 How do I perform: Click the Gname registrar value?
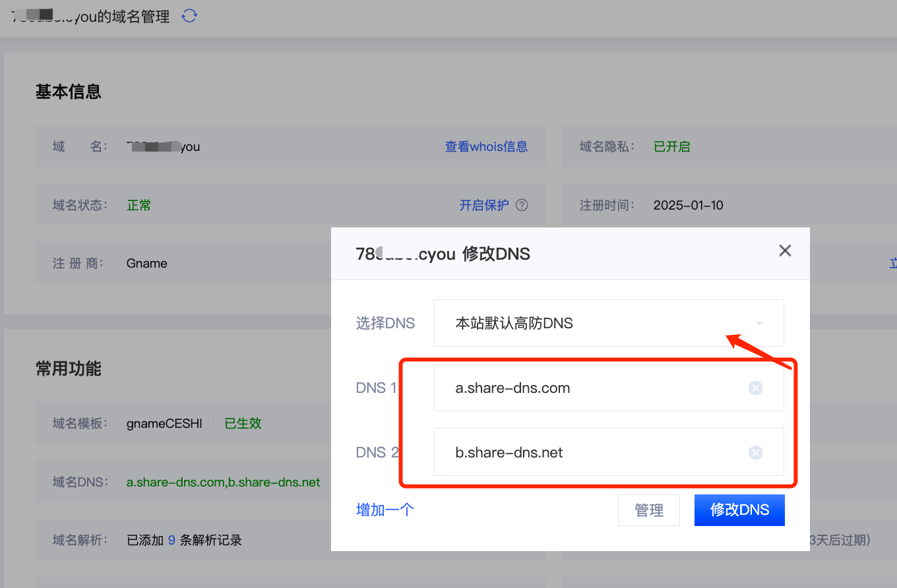tap(146, 263)
